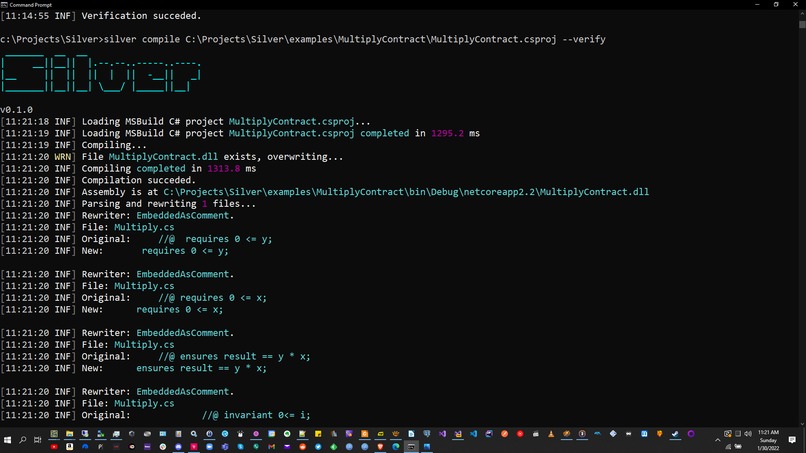Viewport: 806px width, 453px height.
Task: Click the Command Prompt title bar text
Action: 30,5
